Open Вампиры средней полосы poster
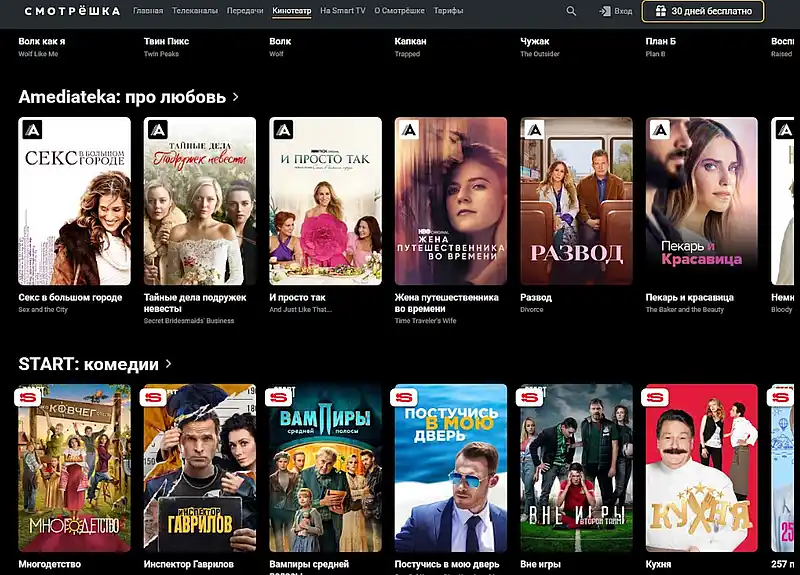 click(326, 468)
